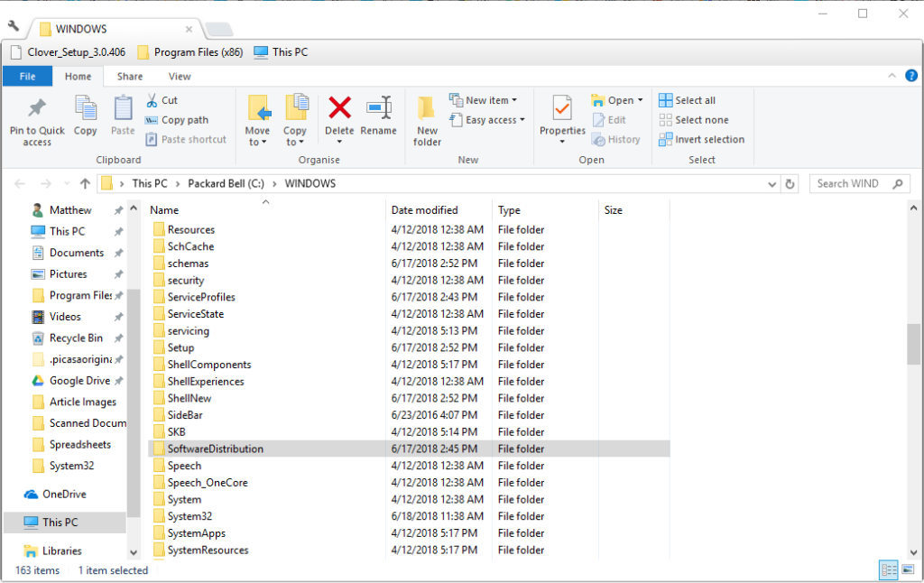Select the Resources folder
The height and width of the screenshot is (583, 924).
(409, 230)
